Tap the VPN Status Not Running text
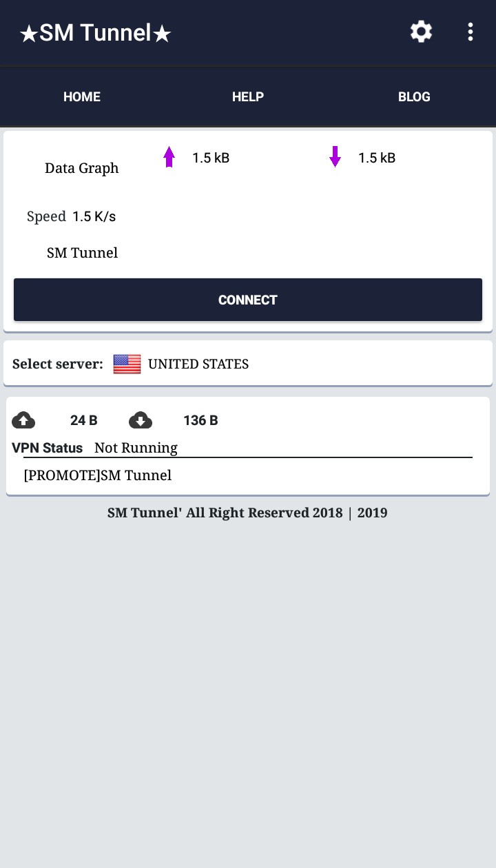Viewport: 496px width, 868px height. pyautogui.click(x=136, y=448)
